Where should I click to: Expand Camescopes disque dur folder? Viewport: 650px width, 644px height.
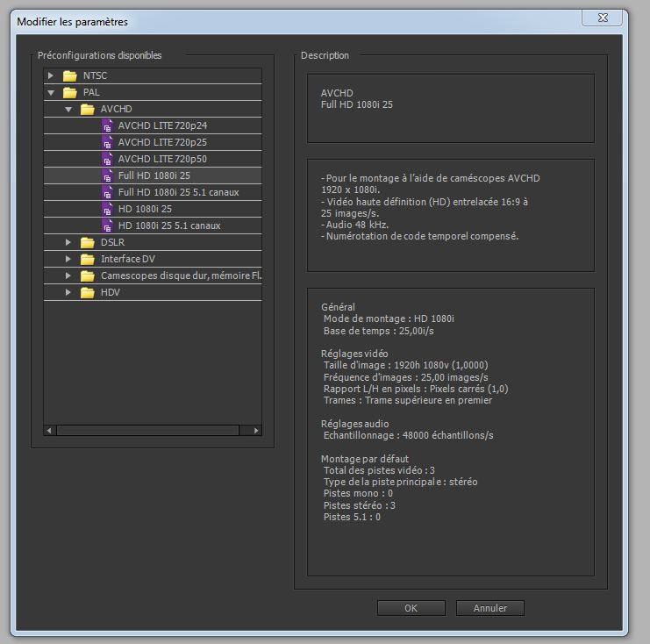[x=68, y=275]
